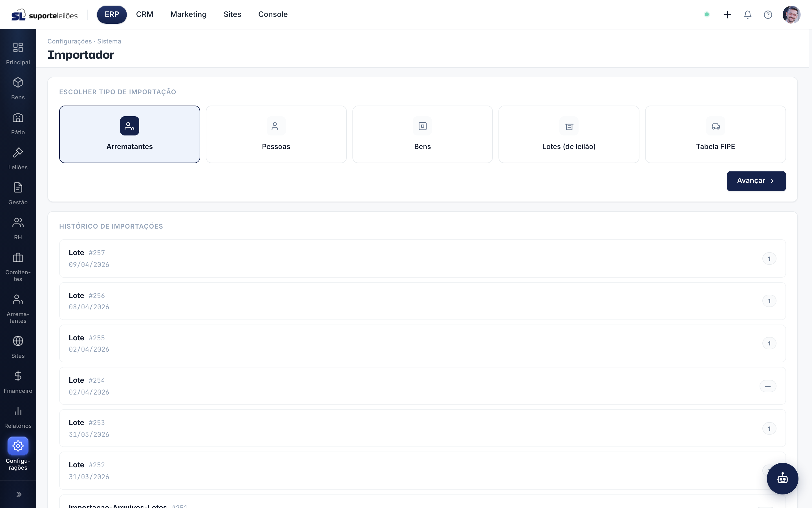812x508 pixels.
Task: Switch to the CRM tab
Action: tap(145, 14)
